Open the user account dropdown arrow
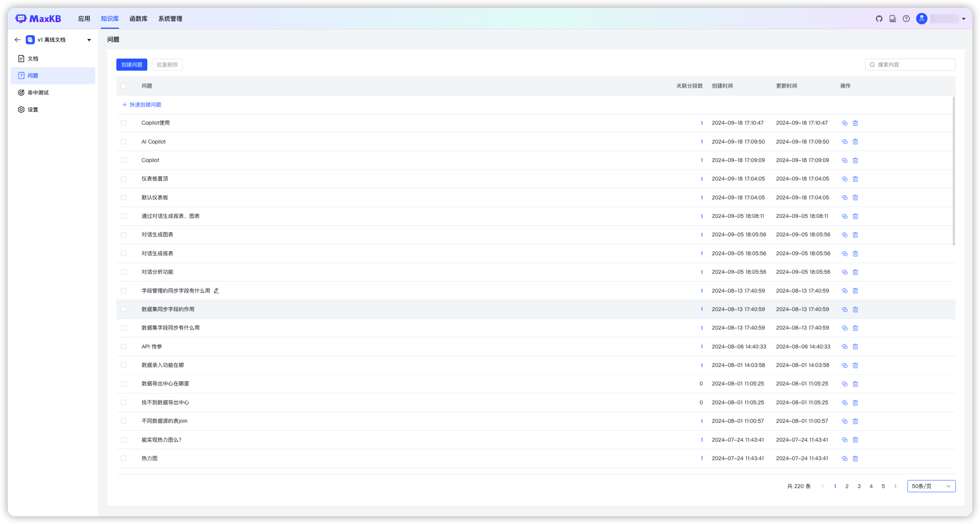The height and width of the screenshot is (524, 980). click(964, 18)
